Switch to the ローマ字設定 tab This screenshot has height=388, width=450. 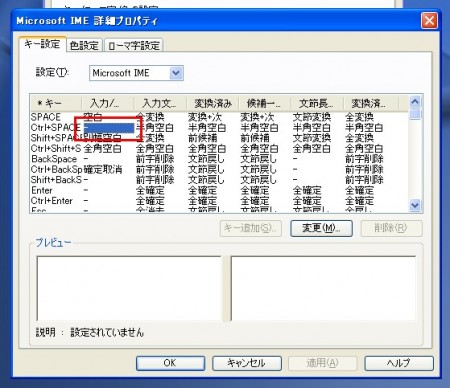pos(134,45)
